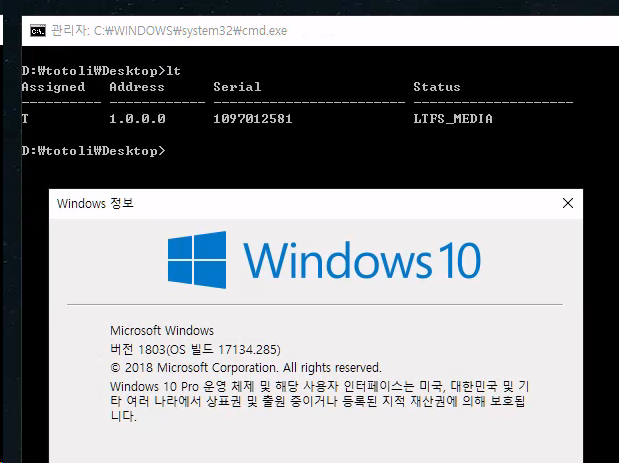
Task: Click the Windows 10 Pro license paragraph
Action: tap(320, 401)
